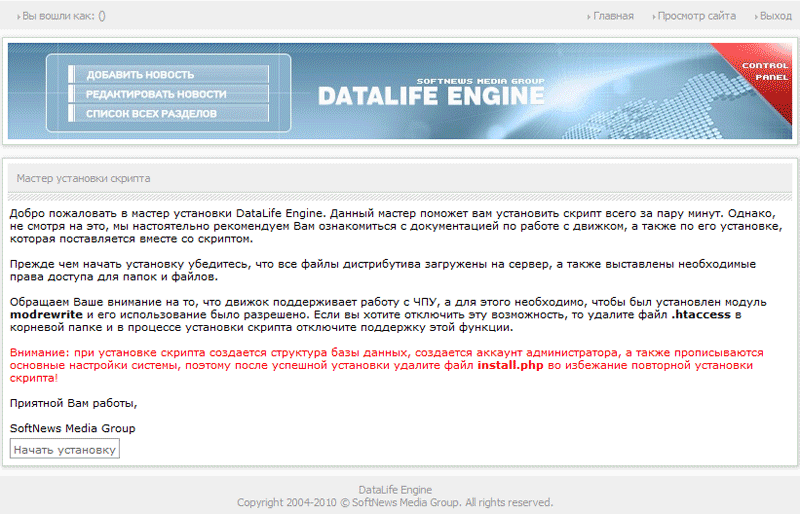This screenshot has height=514, width=800.
Task: Select the ДОБАВИТЬ НОВОСТЬ banner item
Action: pos(168,75)
